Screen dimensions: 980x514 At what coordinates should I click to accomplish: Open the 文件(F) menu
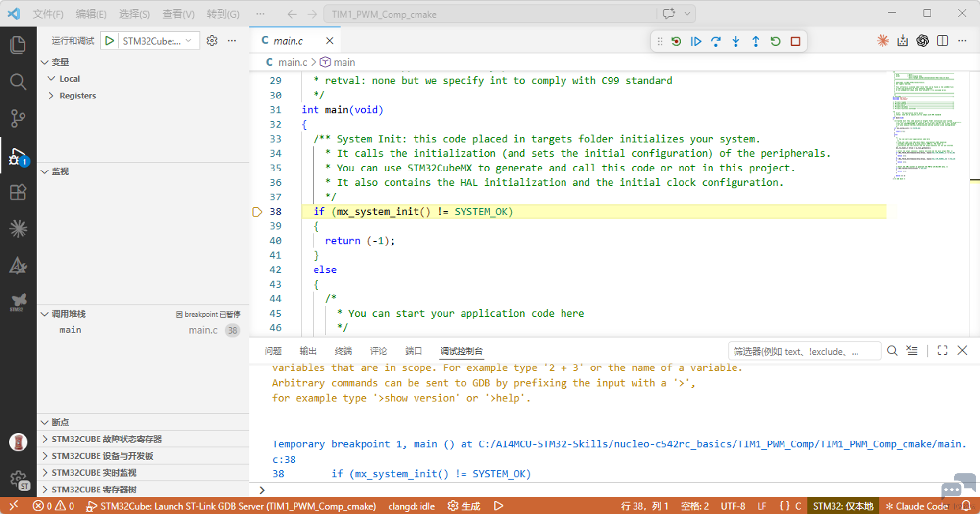[48, 14]
